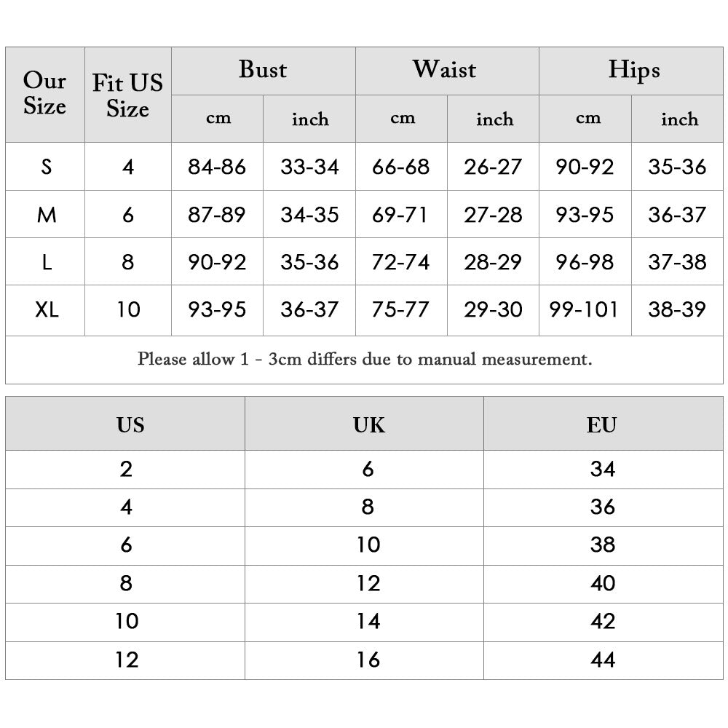The width and height of the screenshot is (728, 728).
Task: Click the EU conversion column header
Action: [601, 424]
